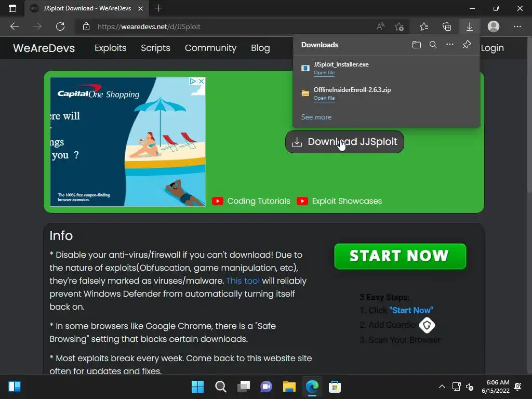Go back using the browser back arrow
Image resolution: width=532 pixels, height=399 pixels.
(15, 26)
